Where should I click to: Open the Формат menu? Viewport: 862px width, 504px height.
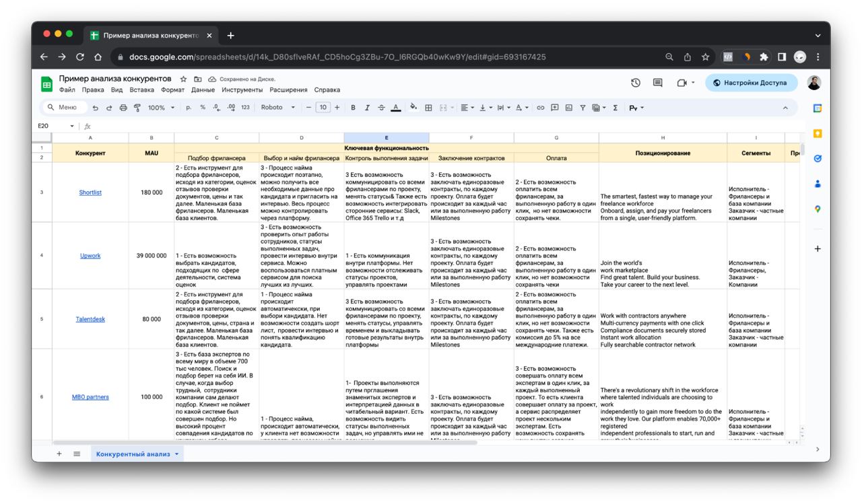coord(172,89)
